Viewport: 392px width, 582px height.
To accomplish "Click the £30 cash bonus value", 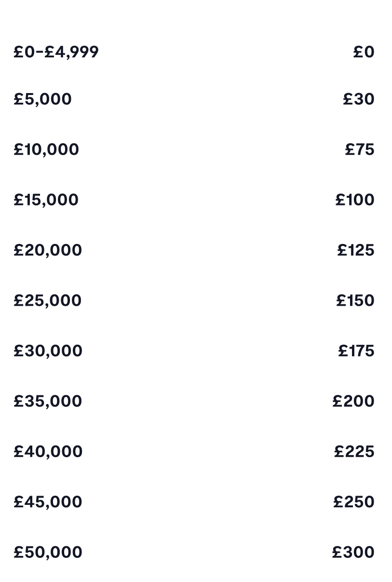I will click(x=359, y=99).
